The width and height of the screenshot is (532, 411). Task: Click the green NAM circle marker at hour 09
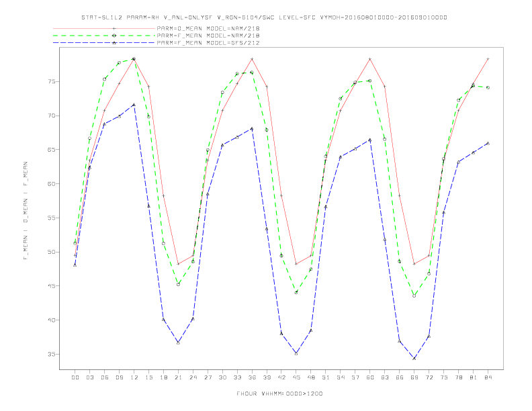119,62
